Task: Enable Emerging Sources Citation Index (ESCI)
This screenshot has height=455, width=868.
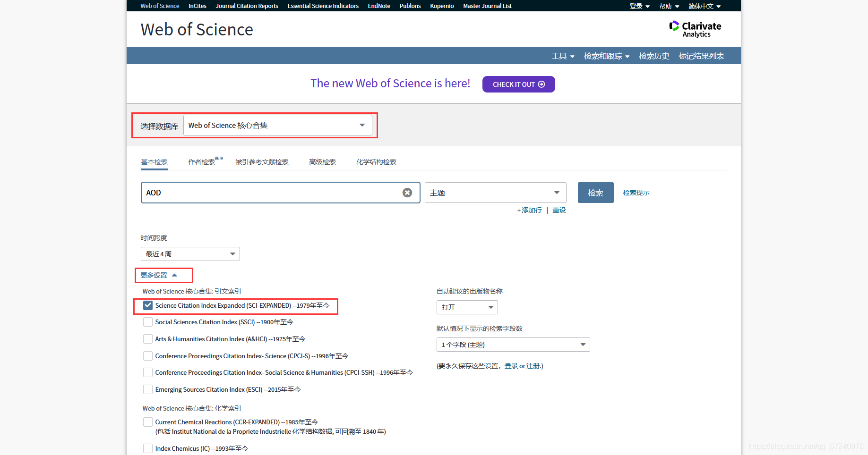Action: pyautogui.click(x=148, y=389)
